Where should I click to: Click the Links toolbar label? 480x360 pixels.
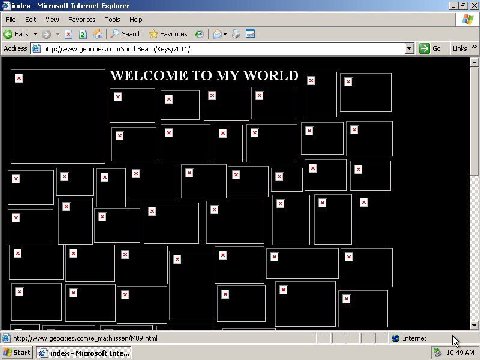pos(459,48)
